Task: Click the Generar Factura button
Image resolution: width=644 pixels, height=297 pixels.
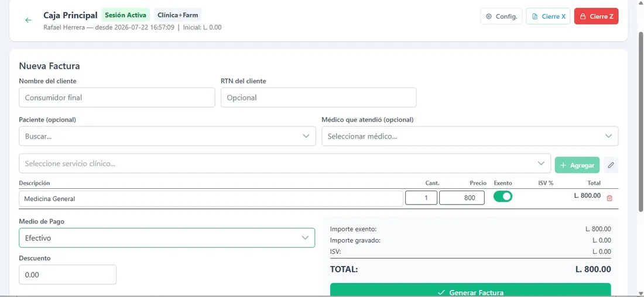Action: (470, 291)
